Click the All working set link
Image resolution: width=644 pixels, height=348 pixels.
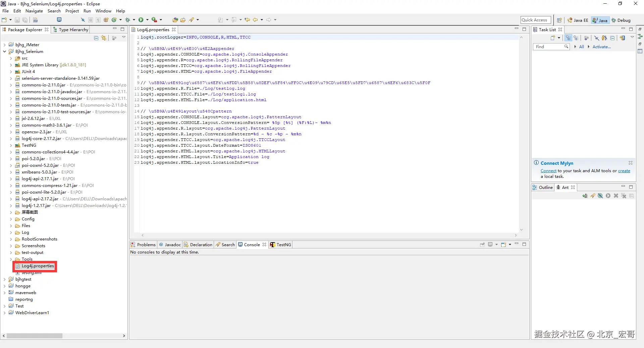click(x=582, y=47)
